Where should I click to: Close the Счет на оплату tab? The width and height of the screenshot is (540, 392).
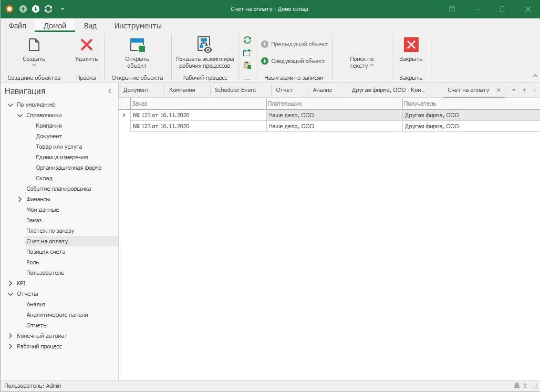(499, 90)
